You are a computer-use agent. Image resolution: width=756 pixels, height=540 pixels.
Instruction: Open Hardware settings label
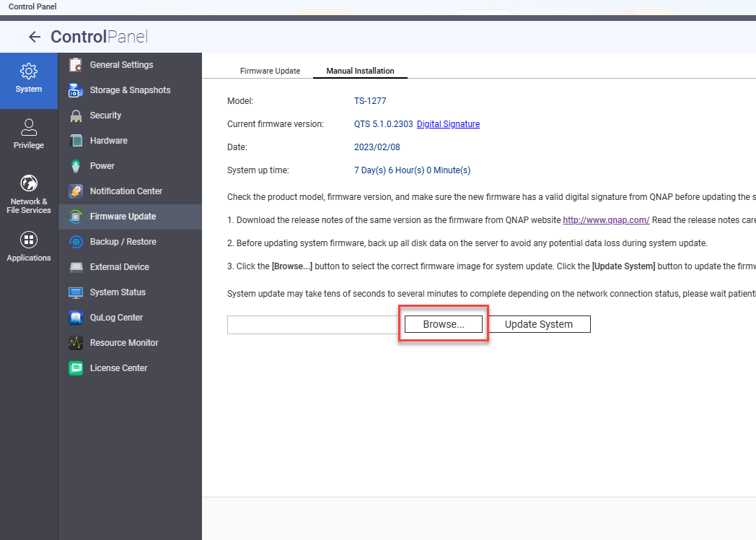click(x=108, y=141)
